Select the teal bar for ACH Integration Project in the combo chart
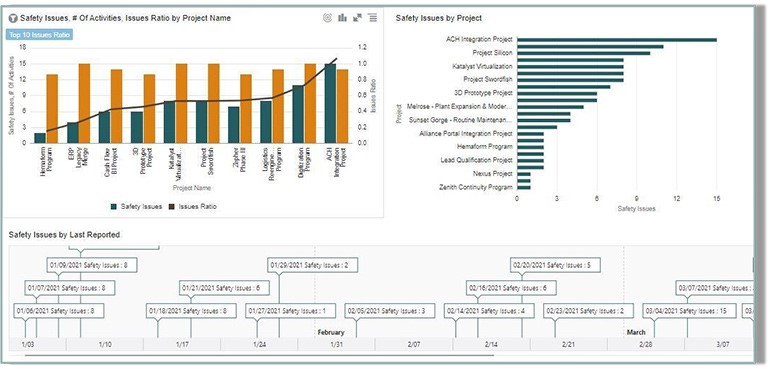Screen dimensions: 770x369 click(x=330, y=104)
